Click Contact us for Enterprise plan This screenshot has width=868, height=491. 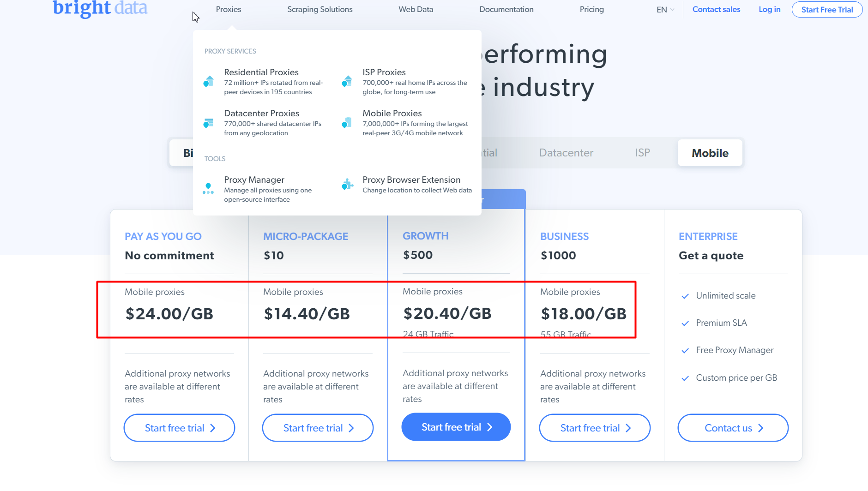click(x=733, y=428)
